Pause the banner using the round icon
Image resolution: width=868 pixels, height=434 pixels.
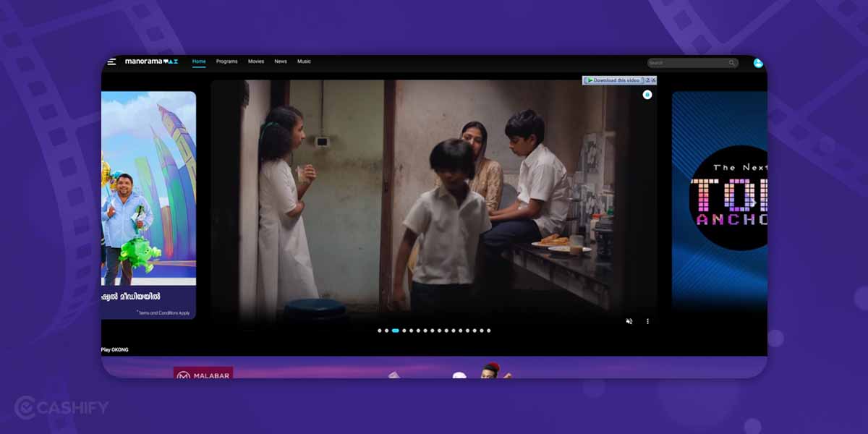[x=647, y=95]
